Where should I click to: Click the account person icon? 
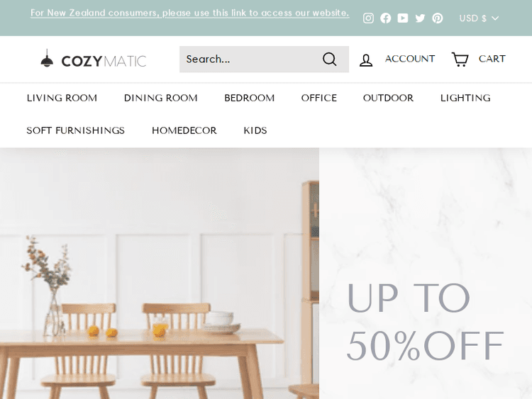point(366,60)
